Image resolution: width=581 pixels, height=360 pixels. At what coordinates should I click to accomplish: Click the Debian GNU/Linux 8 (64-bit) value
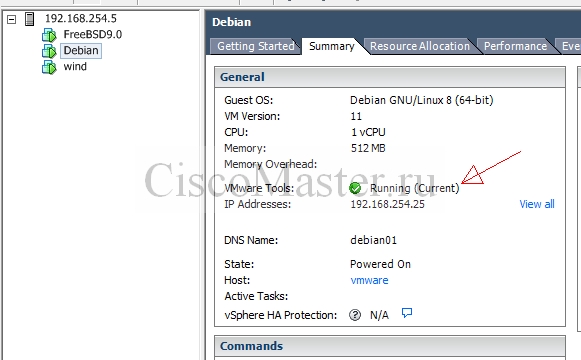click(422, 100)
